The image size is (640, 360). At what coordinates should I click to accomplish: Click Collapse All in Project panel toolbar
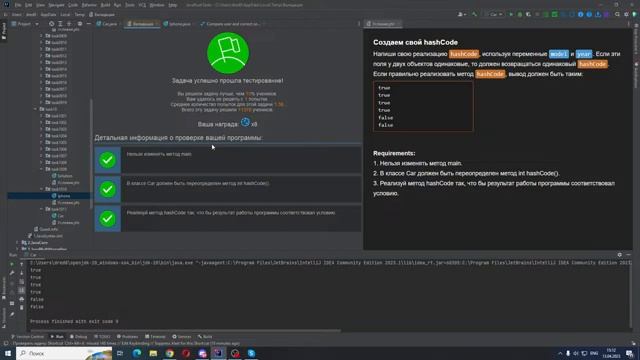pyautogui.click(x=69, y=24)
